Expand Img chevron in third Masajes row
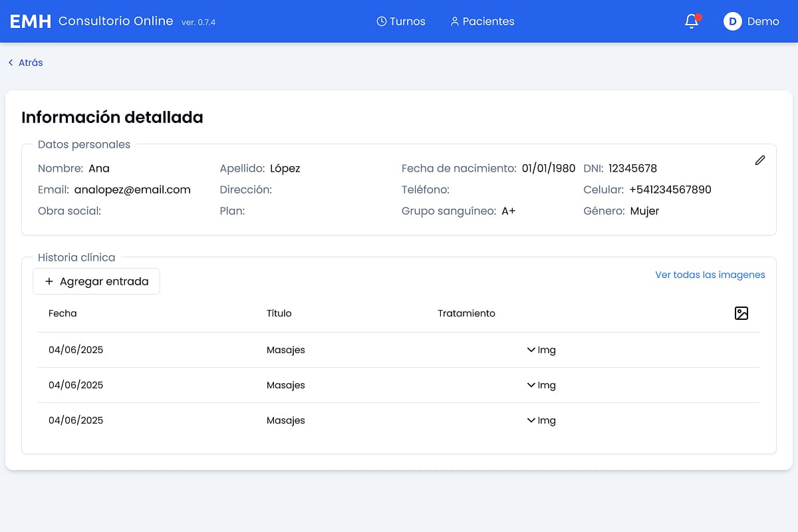Image resolution: width=798 pixels, height=532 pixels. point(531,420)
